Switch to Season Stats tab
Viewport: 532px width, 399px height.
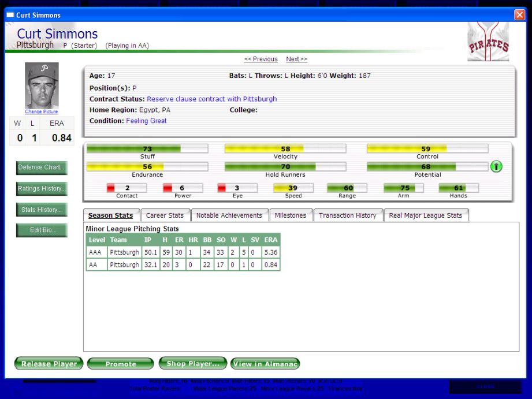tap(110, 215)
